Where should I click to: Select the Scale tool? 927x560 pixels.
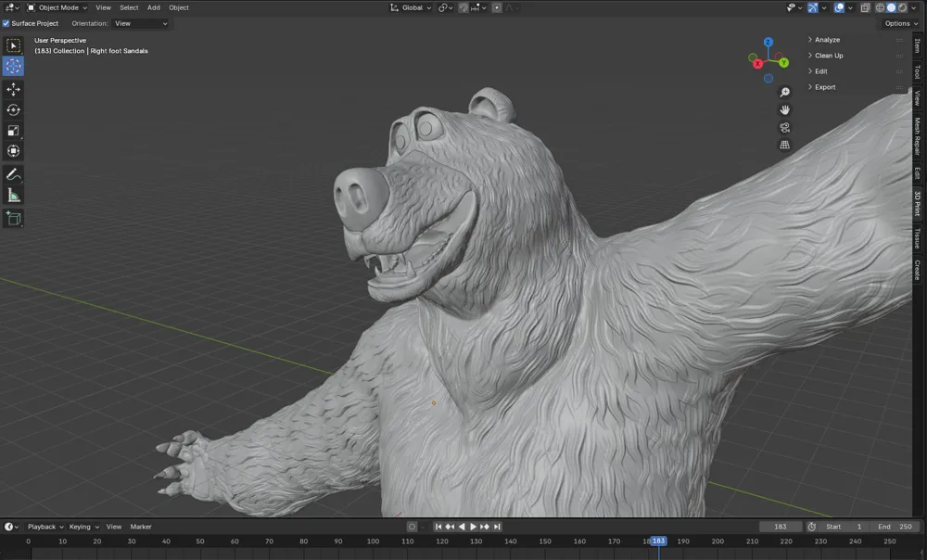pyautogui.click(x=13, y=131)
